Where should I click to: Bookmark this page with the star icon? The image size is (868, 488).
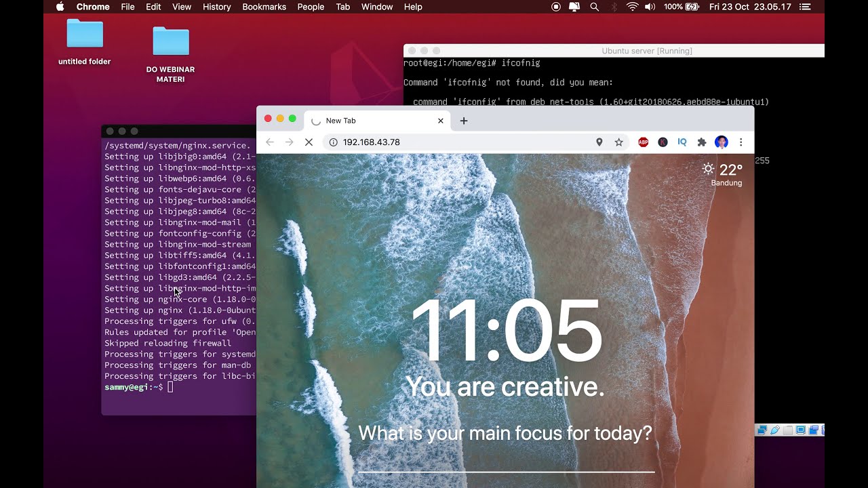click(x=618, y=142)
